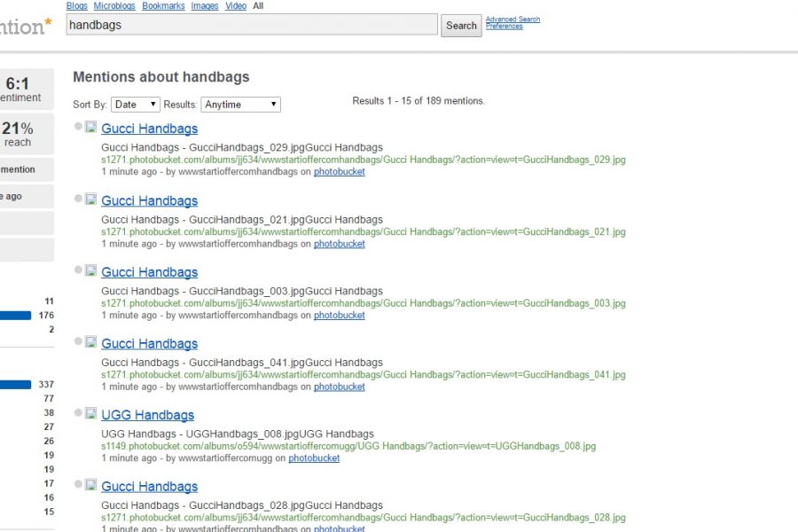Screen dimensions: 798x532
Task: Open the Preferences link
Action: (x=504, y=26)
